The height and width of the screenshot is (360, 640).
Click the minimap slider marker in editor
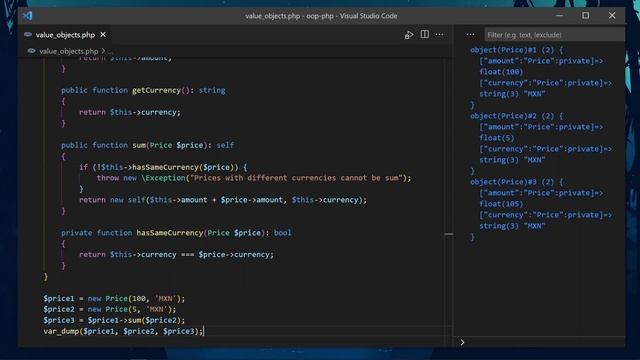448,234
